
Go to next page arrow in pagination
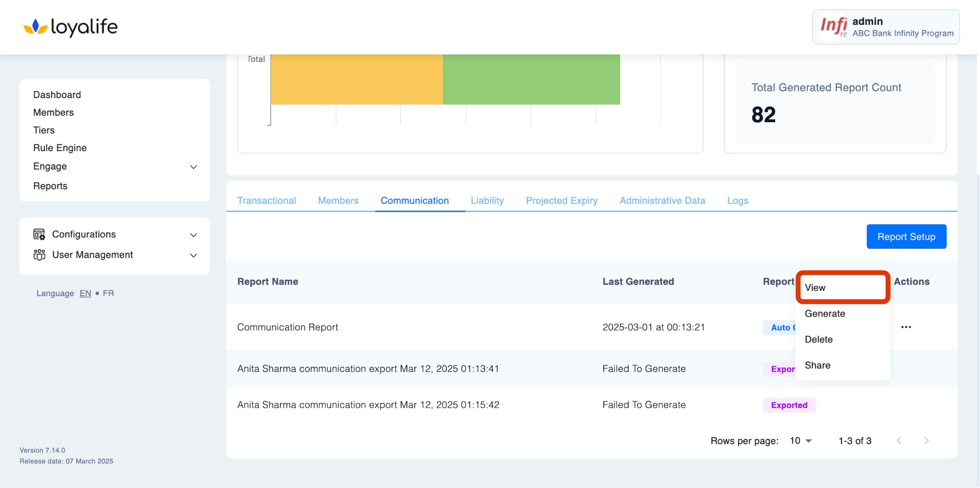tap(926, 441)
